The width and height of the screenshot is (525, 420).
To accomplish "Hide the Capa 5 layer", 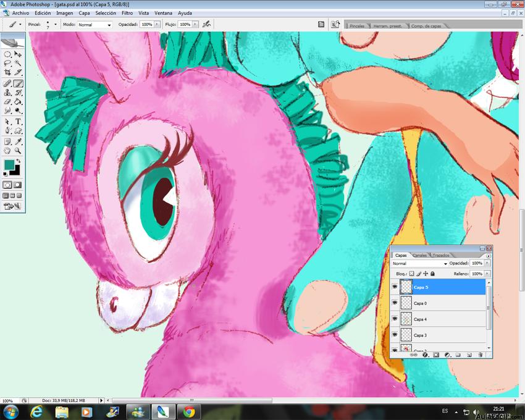I will pyautogui.click(x=395, y=287).
